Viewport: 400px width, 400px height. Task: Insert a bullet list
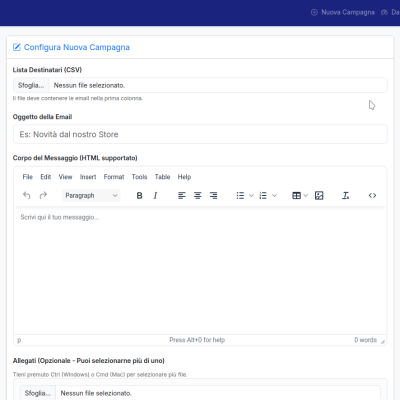pyautogui.click(x=240, y=196)
